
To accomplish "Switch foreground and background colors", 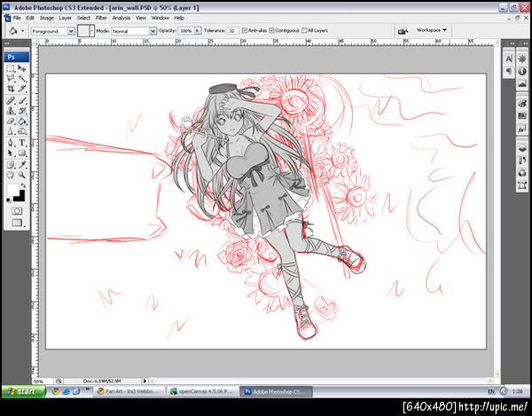I will 23,185.
